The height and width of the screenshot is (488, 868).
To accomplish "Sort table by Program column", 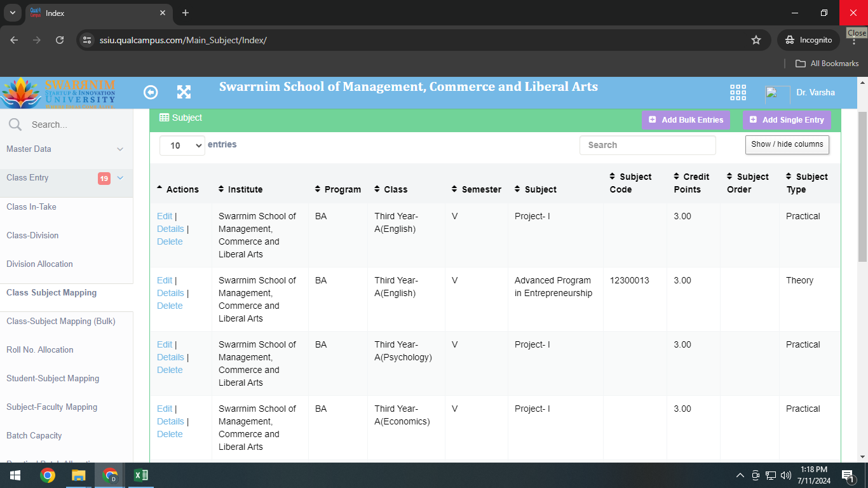I will click(x=338, y=189).
